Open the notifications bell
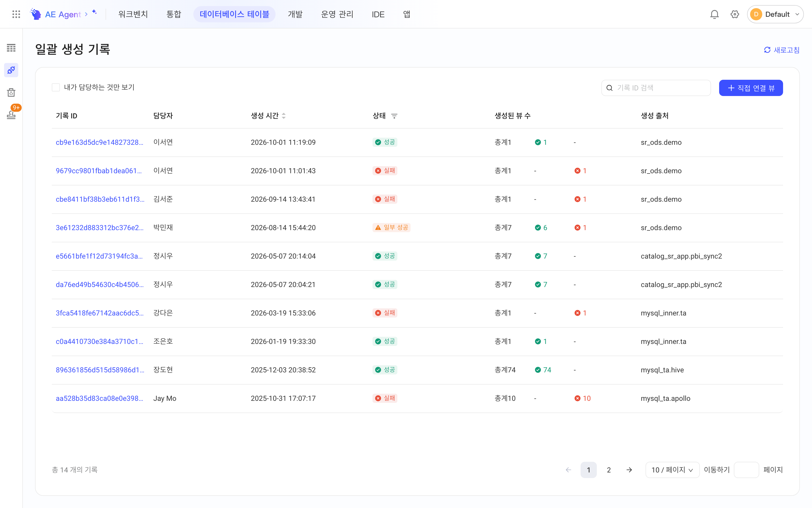The image size is (812, 508). click(714, 14)
